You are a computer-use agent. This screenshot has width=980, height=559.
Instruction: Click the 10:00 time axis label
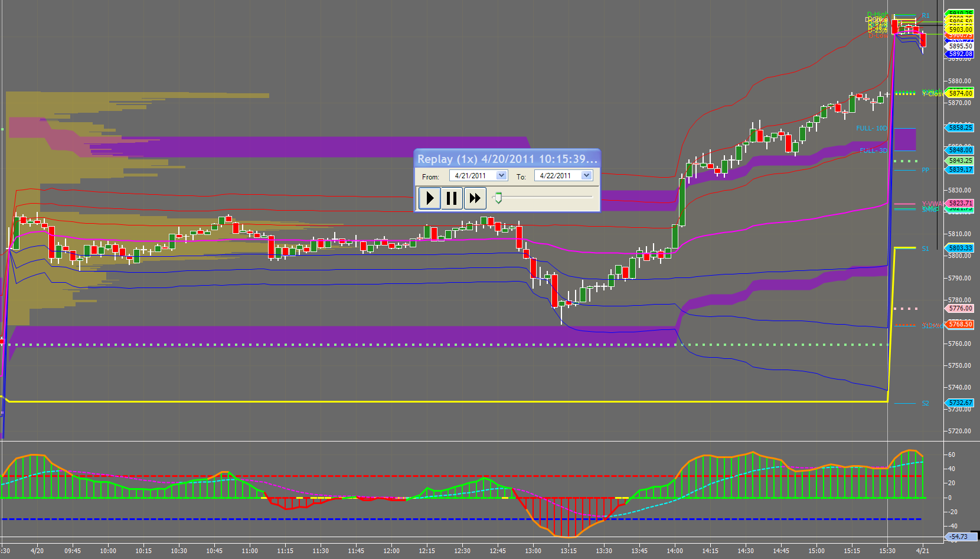[108, 551]
